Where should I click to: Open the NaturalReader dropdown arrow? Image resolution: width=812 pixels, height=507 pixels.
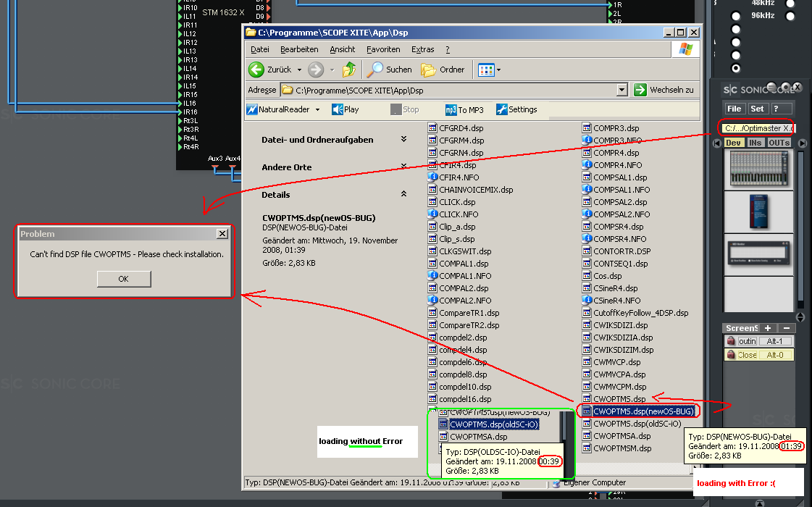tap(317, 110)
